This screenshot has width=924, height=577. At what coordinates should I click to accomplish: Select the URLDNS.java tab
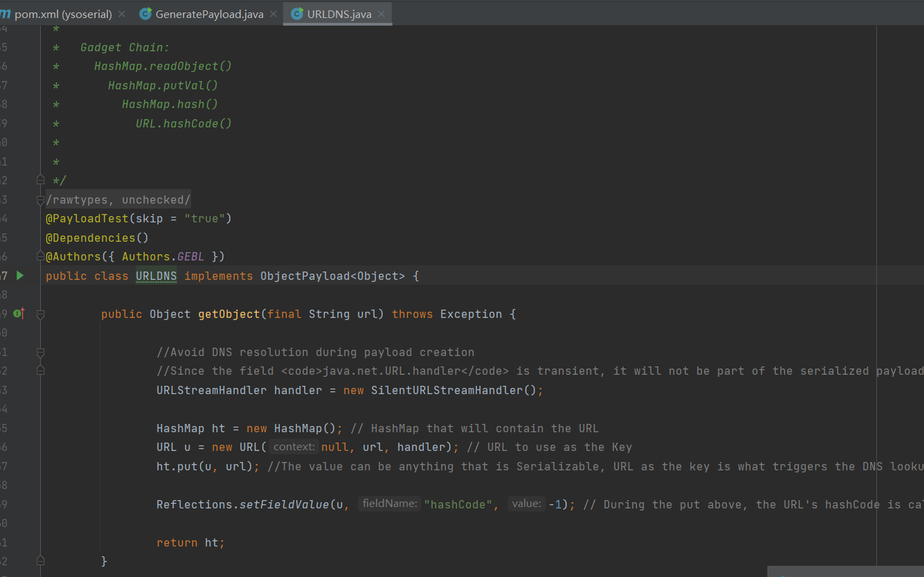(x=339, y=14)
